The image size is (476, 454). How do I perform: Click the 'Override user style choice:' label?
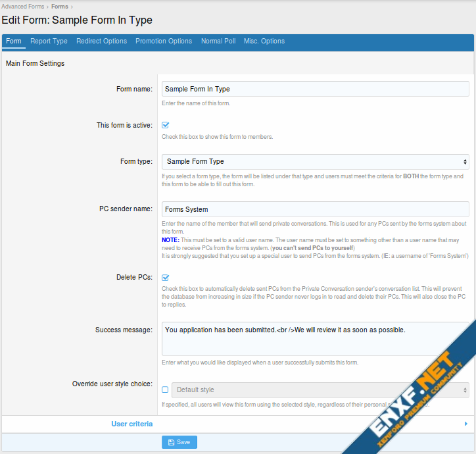pyautogui.click(x=112, y=384)
